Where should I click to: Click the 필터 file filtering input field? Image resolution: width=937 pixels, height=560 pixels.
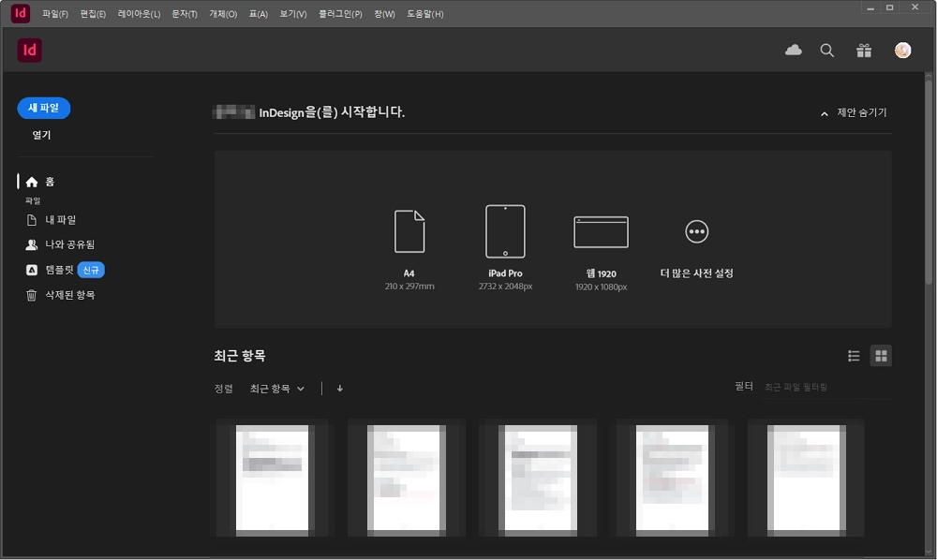point(796,387)
